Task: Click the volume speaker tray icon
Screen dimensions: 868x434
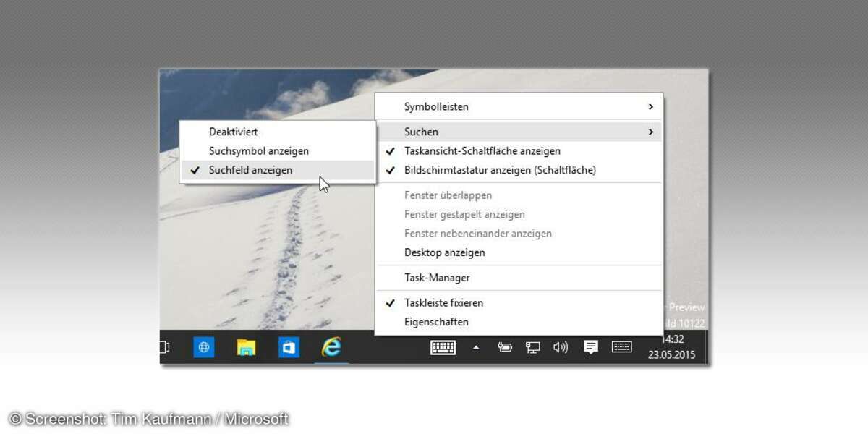Action: 561,348
